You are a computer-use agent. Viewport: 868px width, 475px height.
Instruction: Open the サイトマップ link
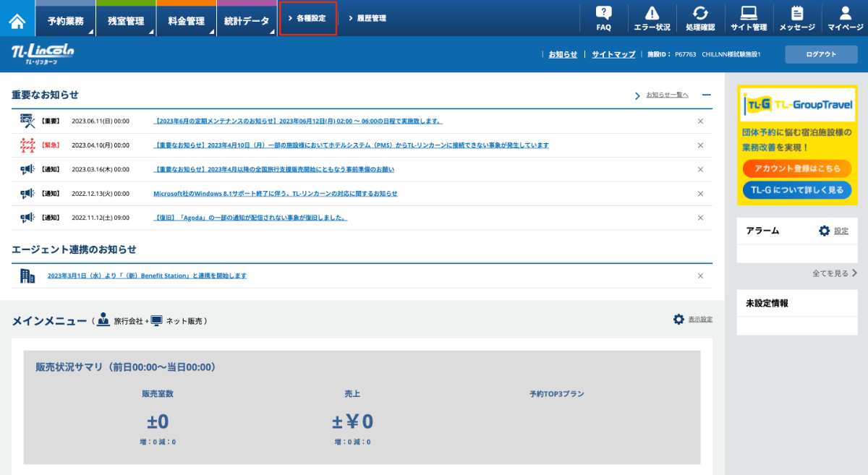(613, 54)
